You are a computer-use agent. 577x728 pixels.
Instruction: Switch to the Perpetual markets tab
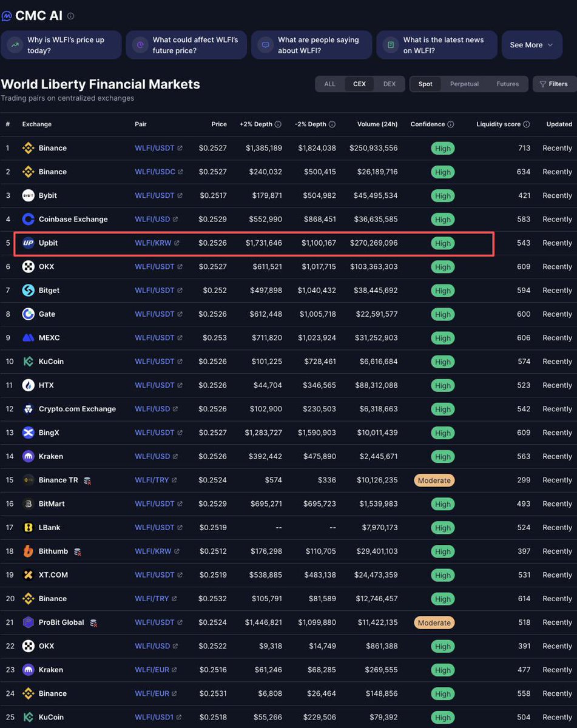464,84
